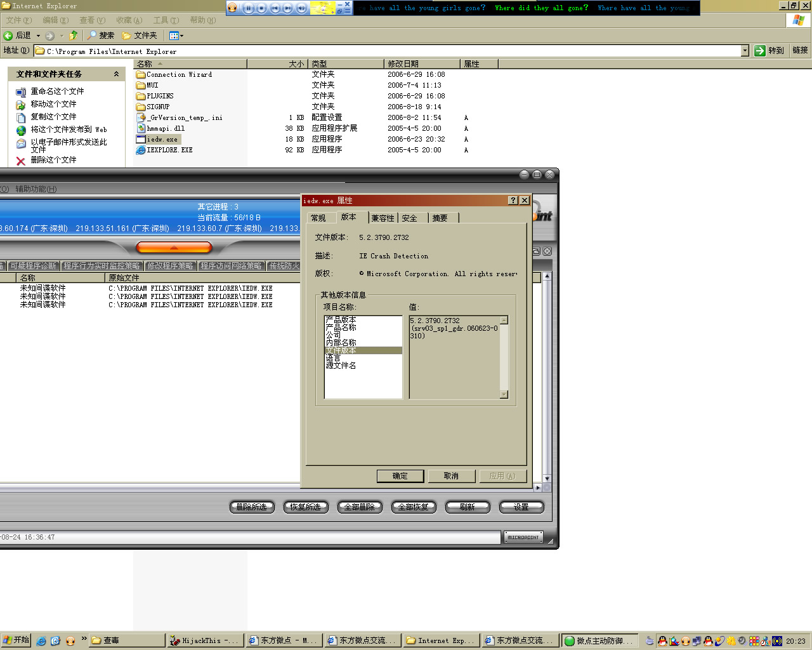The image size is (812, 650).
Task: Click the 刷新 button
Action: 468,507
